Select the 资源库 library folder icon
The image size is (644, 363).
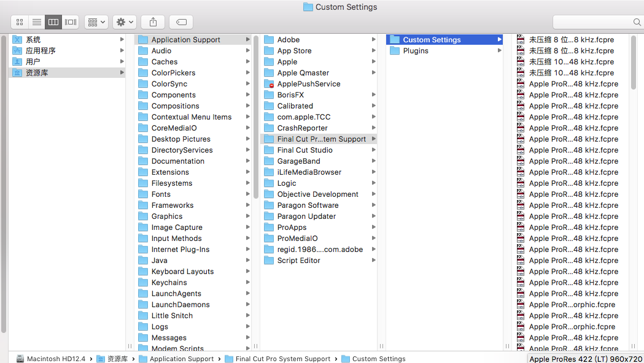pyautogui.click(x=17, y=72)
